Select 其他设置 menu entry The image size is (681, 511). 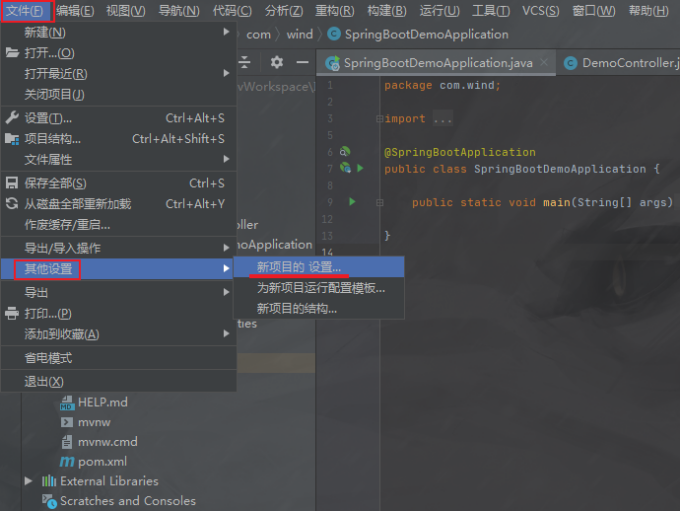click(x=119, y=269)
